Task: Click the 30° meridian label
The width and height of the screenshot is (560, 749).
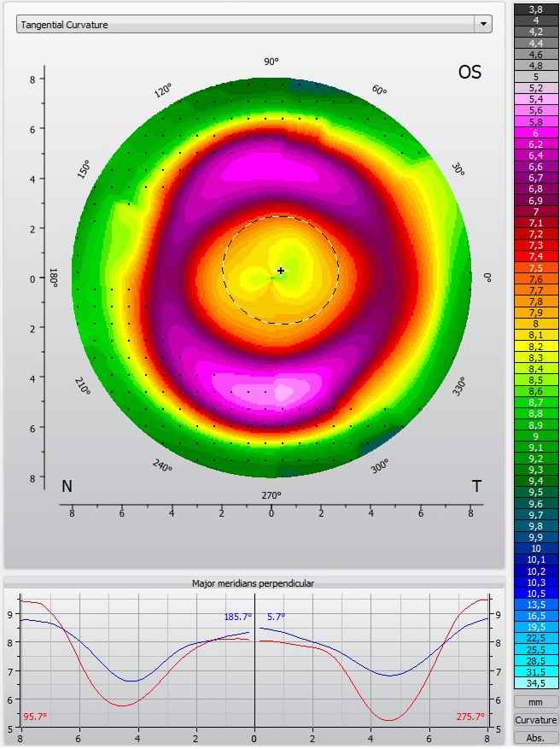Action: pos(458,168)
